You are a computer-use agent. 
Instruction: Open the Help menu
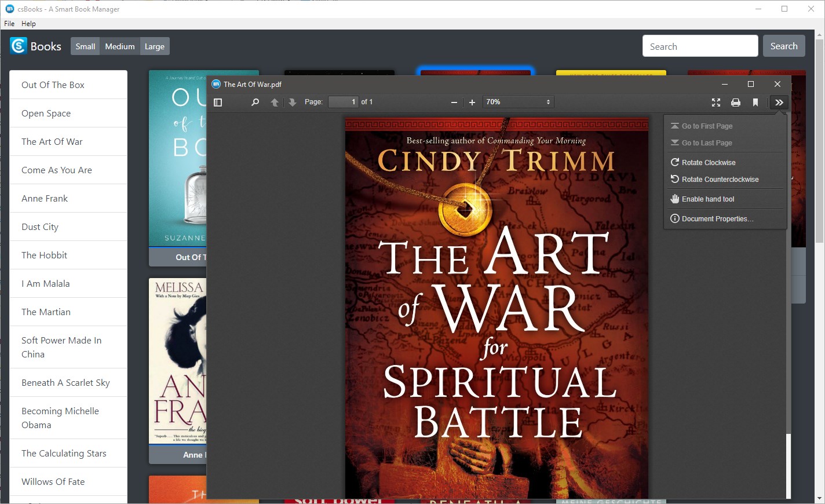click(28, 24)
